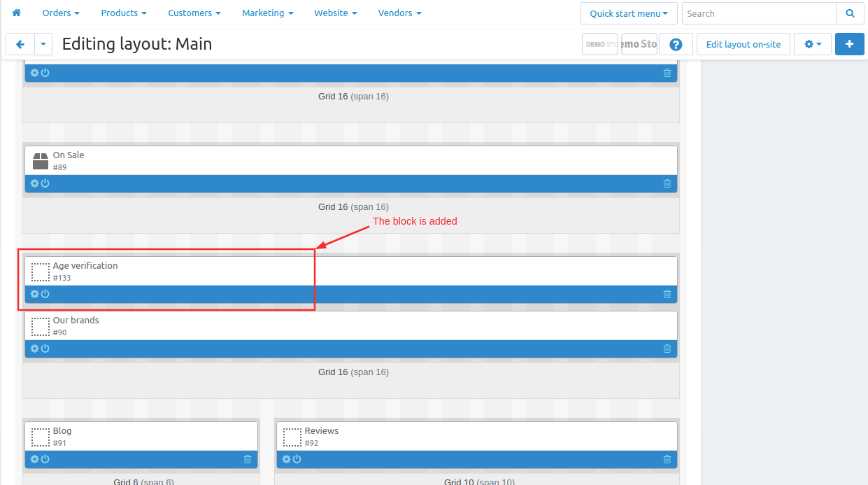Click the blue plus add button
Viewport: 868px width, 485px height.
[849, 44]
